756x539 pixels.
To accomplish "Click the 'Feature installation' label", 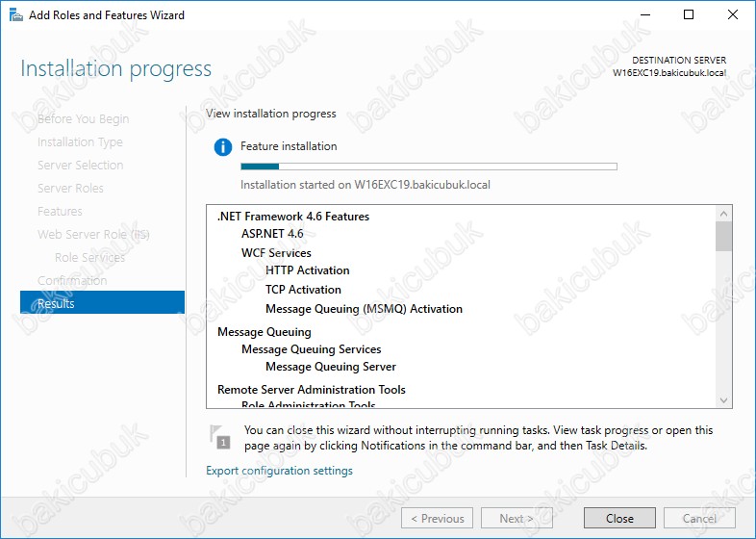I will coord(289,146).
